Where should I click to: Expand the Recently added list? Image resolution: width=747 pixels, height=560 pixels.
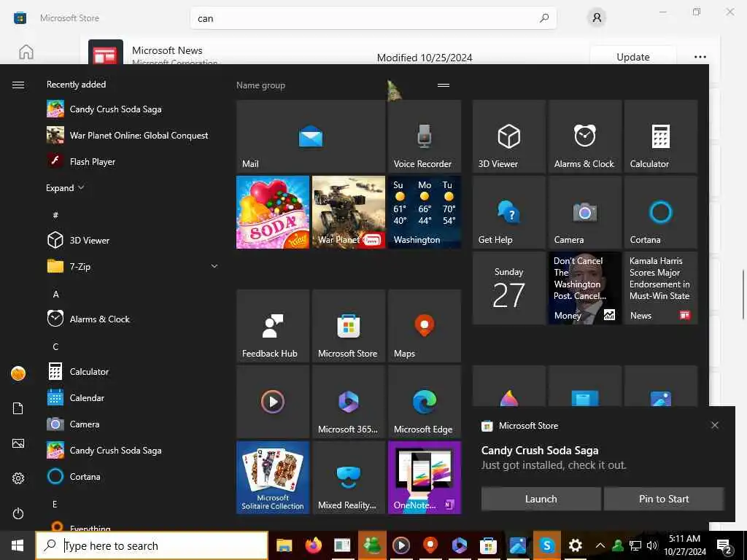tap(65, 187)
